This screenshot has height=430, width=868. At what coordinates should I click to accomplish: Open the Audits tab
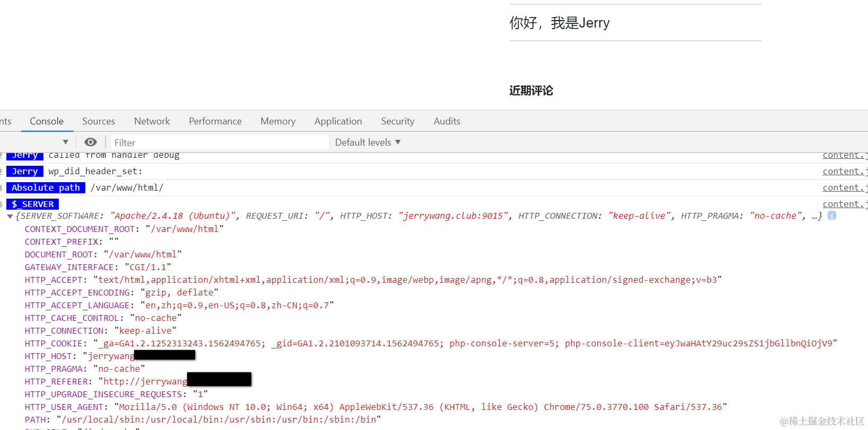coord(447,121)
